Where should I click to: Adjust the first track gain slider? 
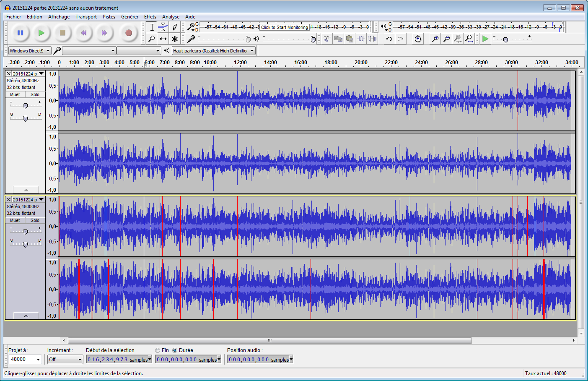(x=25, y=106)
